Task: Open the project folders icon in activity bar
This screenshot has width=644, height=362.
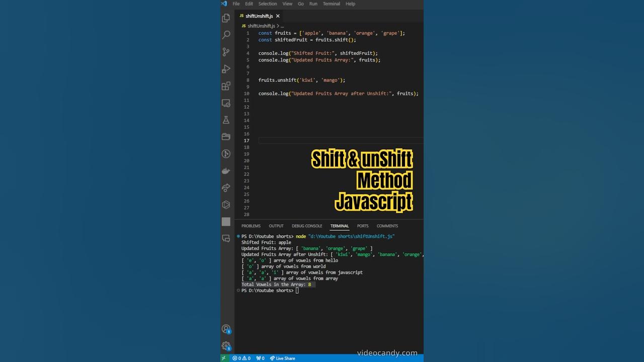Action: coord(226,137)
